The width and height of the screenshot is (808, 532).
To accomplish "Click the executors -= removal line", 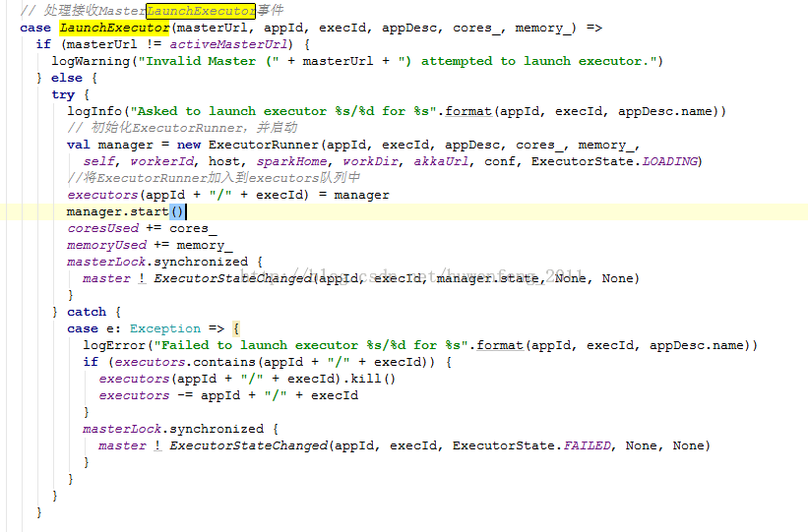I will click(228, 395).
